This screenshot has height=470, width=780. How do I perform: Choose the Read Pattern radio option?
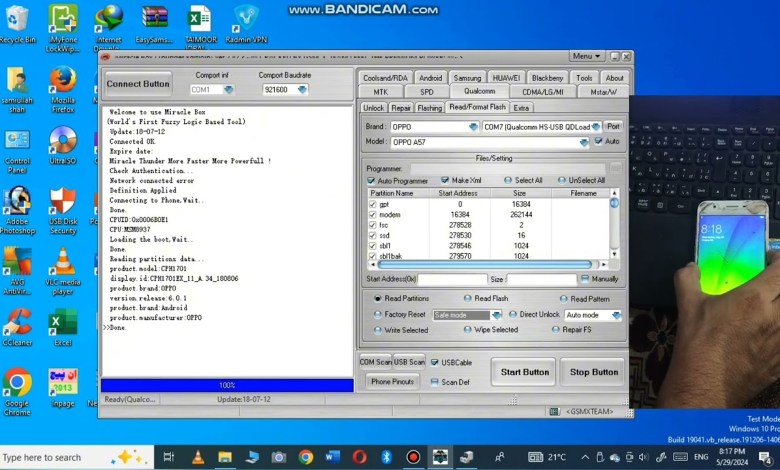tap(564, 299)
